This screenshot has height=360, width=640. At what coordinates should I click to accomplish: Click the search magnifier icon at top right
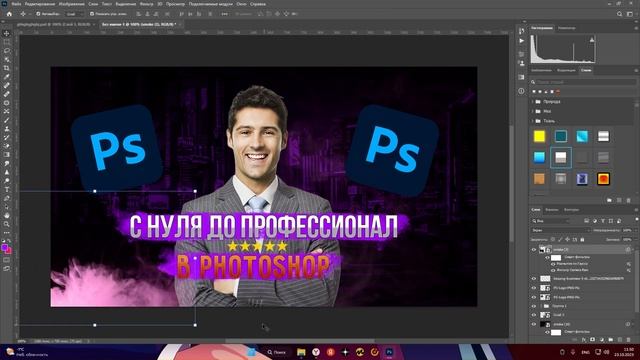click(619, 14)
